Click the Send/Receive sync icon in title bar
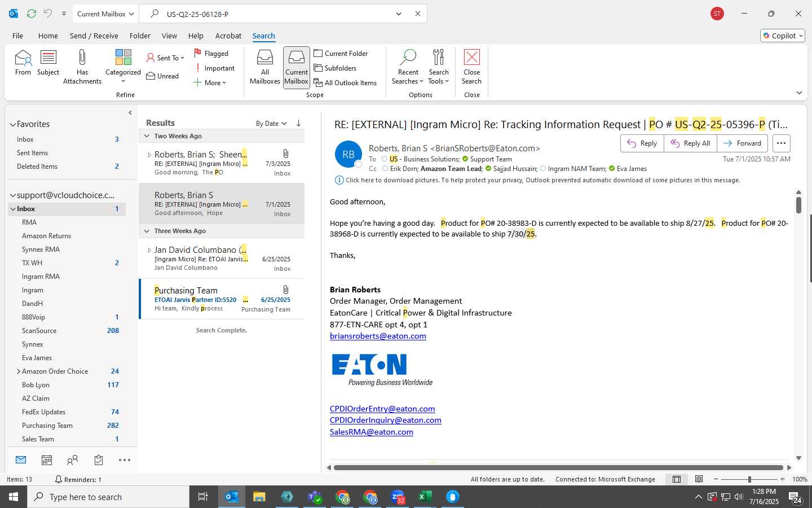Image resolution: width=812 pixels, height=508 pixels. pos(32,14)
